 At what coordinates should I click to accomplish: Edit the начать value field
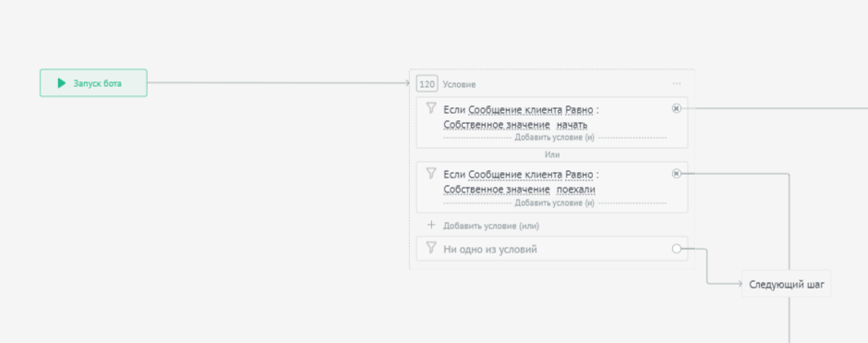[572, 125]
